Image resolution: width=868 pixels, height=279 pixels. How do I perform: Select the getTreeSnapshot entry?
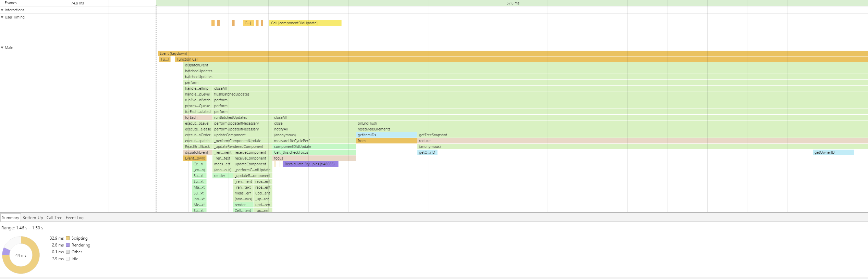point(643,135)
